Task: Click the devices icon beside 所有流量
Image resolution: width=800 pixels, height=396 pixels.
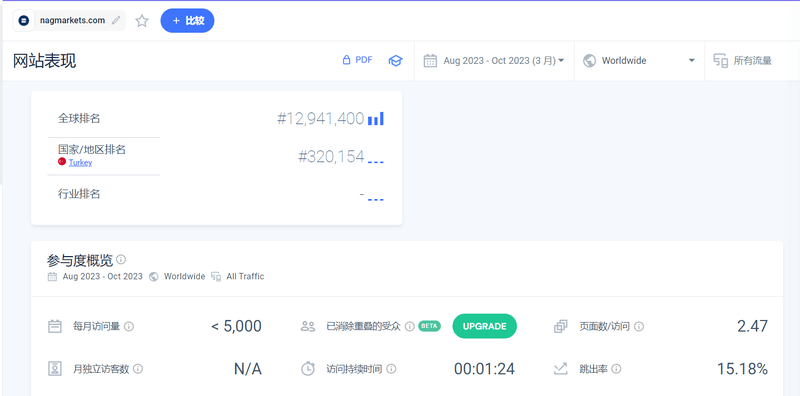Action: tap(720, 61)
